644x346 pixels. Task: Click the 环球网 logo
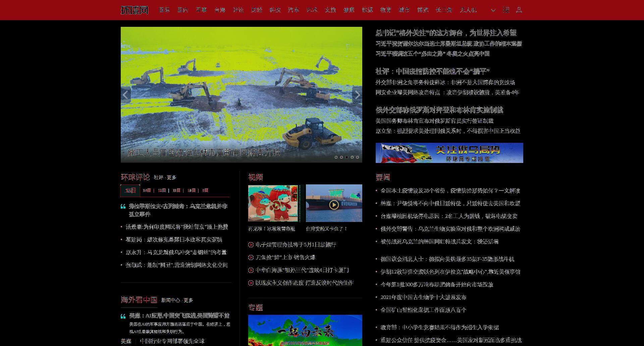(135, 10)
